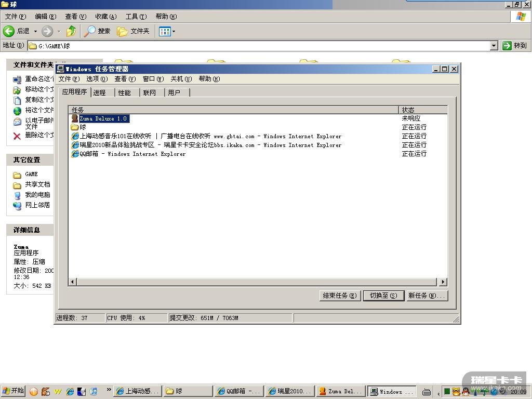Image resolution: width=532 pixels, height=399 pixels.
Task: Open Explorer 工具(T) menu
Action: [136, 16]
